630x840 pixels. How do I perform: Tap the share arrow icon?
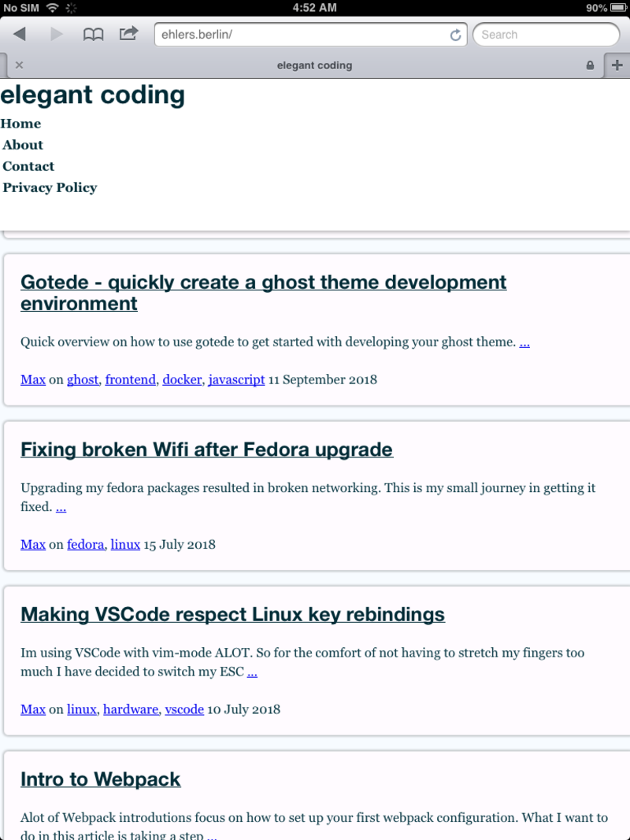coord(128,34)
